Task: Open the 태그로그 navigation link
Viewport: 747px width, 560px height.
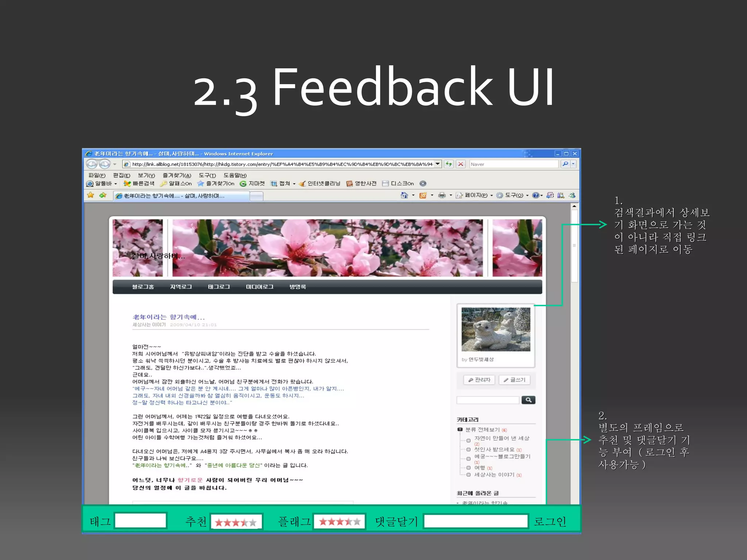Action: (x=219, y=287)
